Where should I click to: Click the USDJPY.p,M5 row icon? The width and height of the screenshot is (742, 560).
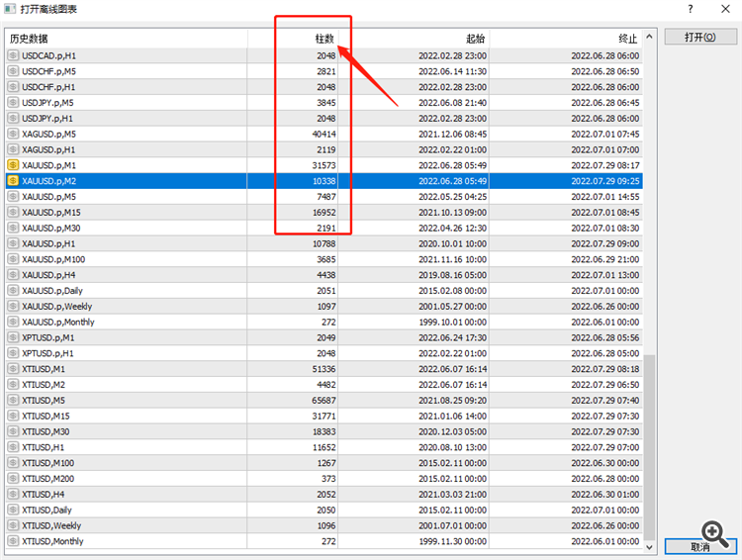[x=13, y=102]
